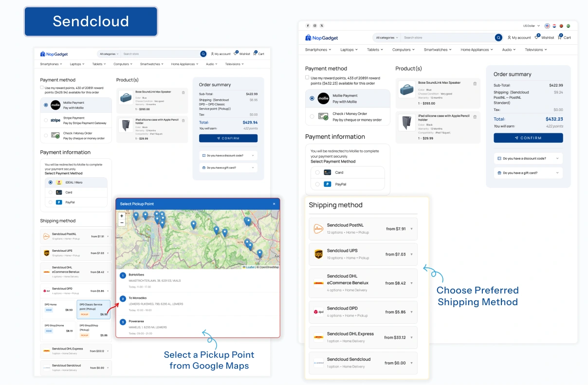Choose the DPD Home shipping option
Image resolution: width=588 pixels, height=385 pixels.
(58, 310)
